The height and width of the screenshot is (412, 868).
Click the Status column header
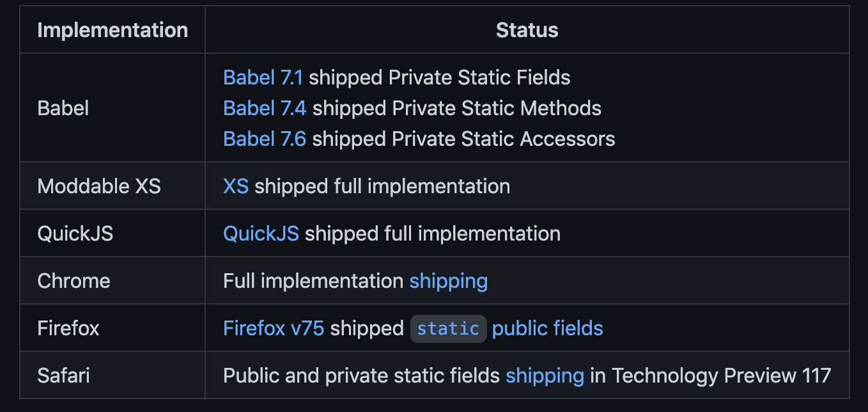(x=527, y=30)
